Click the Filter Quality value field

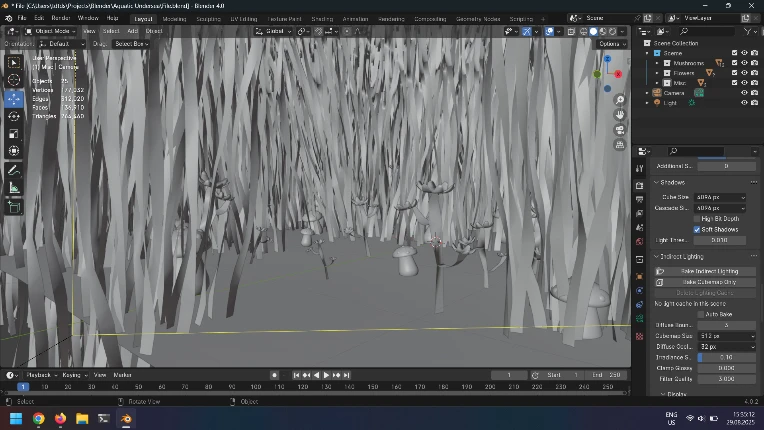726,379
